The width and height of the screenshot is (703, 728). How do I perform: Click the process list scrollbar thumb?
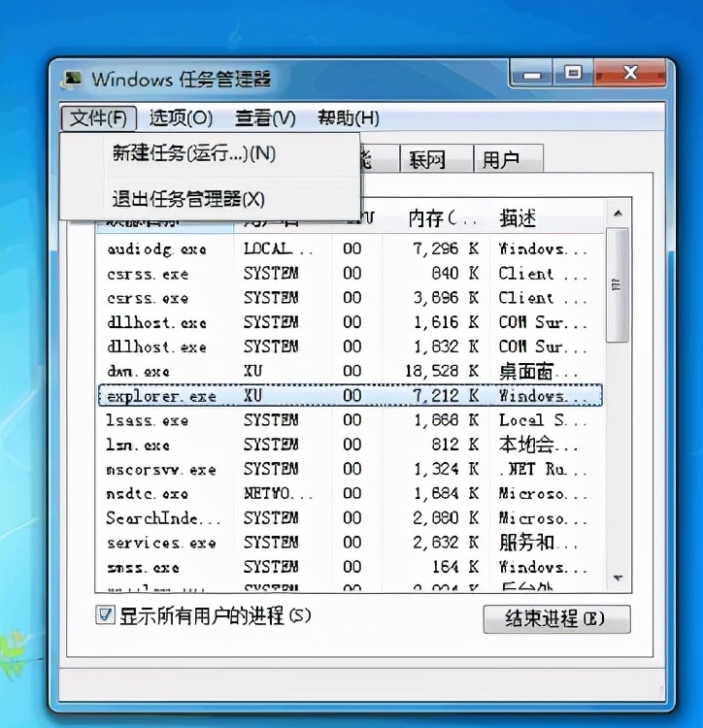click(x=618, y=285)
